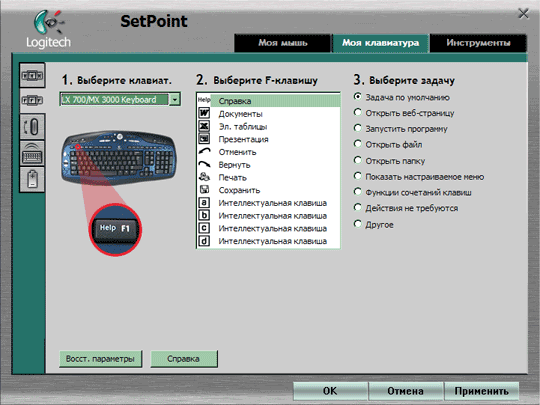This screenshot has height=405, width=540.
Task: Select Эл. таблицы in the F-key list
Action: (x=268, y=126)
